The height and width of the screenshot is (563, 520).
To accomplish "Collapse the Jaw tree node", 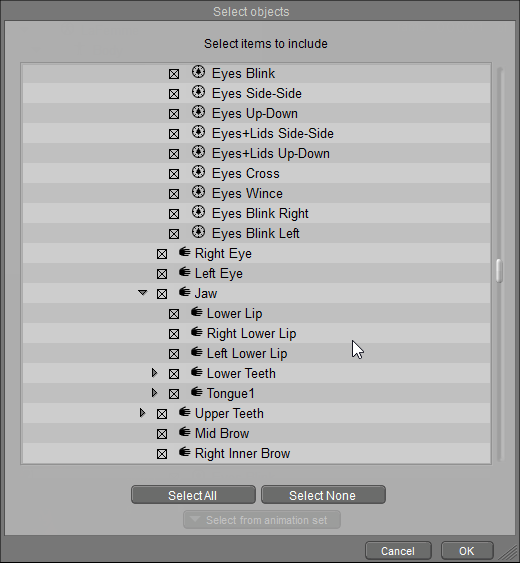I will coord(143,293).
